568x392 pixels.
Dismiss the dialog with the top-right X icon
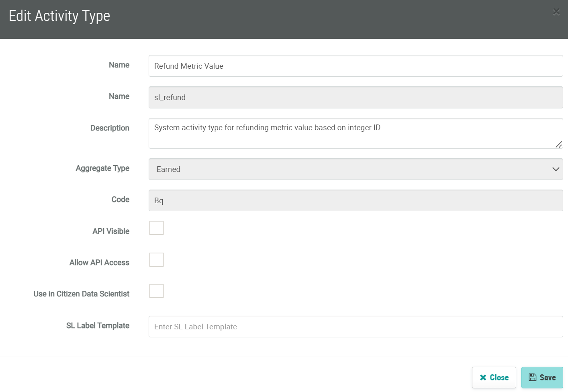tap(556, 12)
